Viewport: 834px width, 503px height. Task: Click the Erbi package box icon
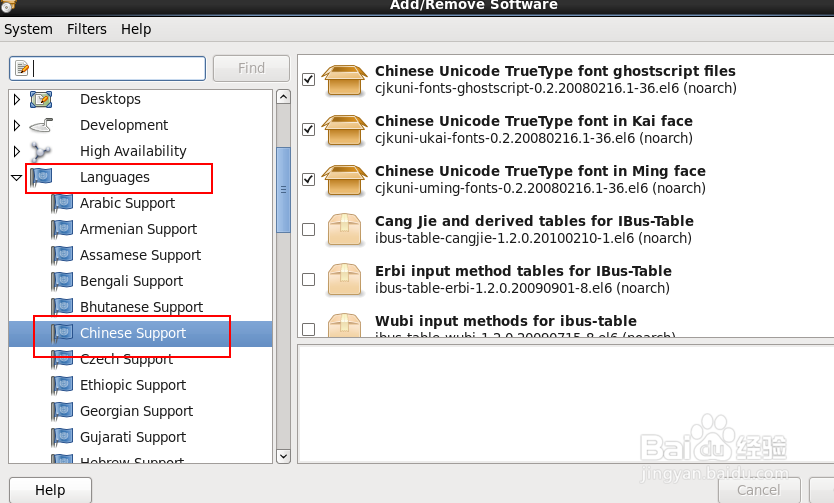(x=345, y=280)
